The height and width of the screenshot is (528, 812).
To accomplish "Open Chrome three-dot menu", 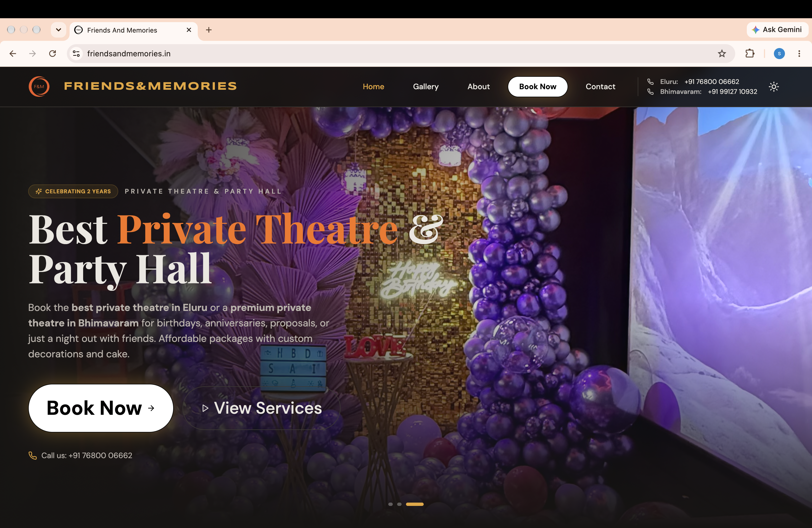I will tap(799, 54).
